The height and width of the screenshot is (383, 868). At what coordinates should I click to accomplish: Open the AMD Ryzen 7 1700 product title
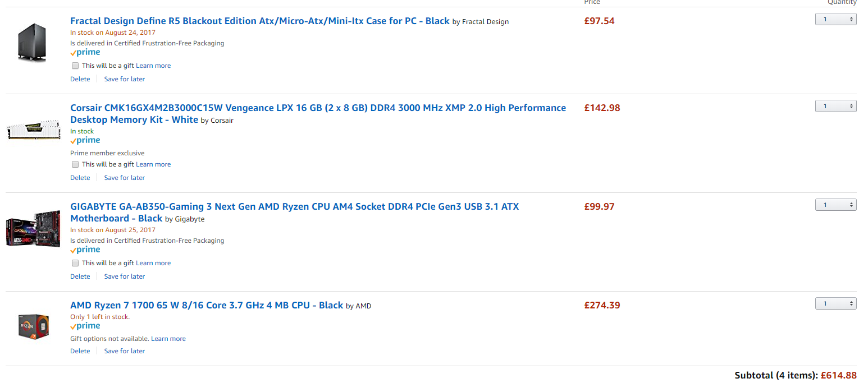[x=207, y=305]
